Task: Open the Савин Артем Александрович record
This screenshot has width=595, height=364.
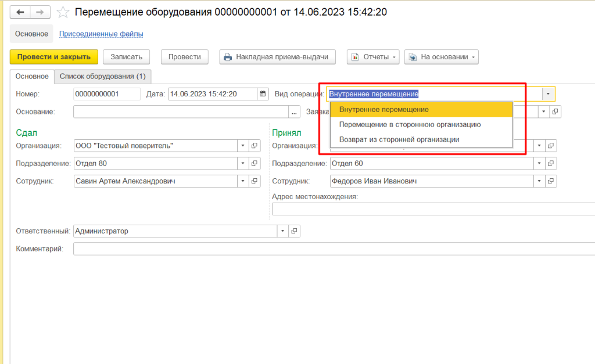Action: click(x=255, y=181)
